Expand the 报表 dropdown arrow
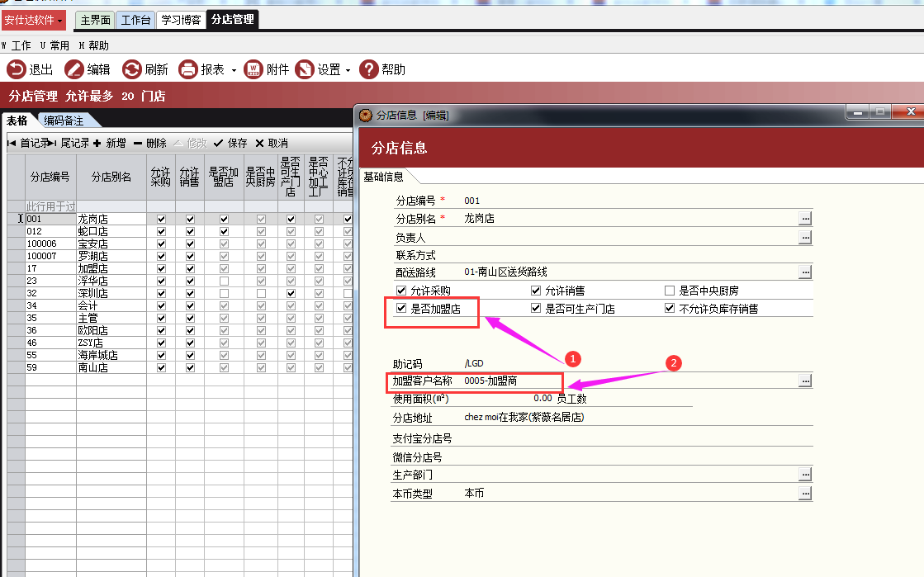This screenshot has height=577, width=924. coord(234,71)
